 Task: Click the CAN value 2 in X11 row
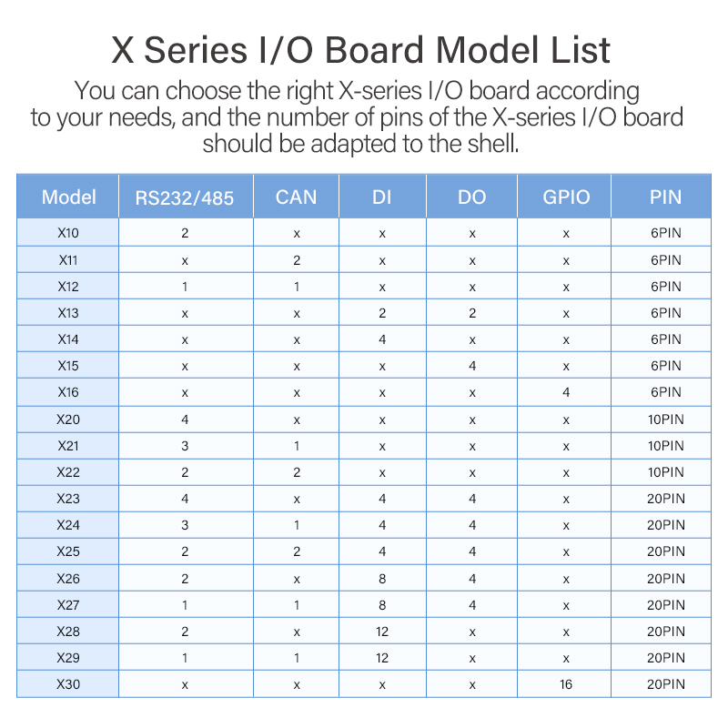pos(297,260)
